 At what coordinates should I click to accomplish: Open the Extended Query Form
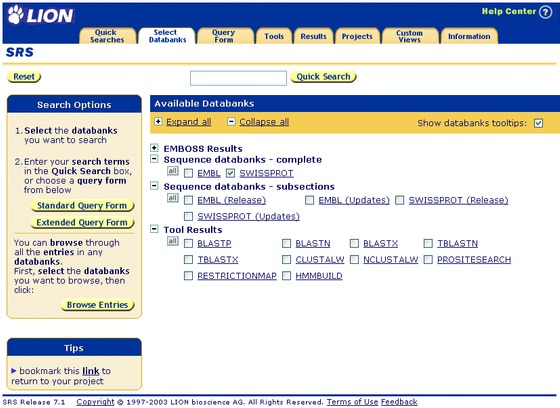(x=82, y=222)
